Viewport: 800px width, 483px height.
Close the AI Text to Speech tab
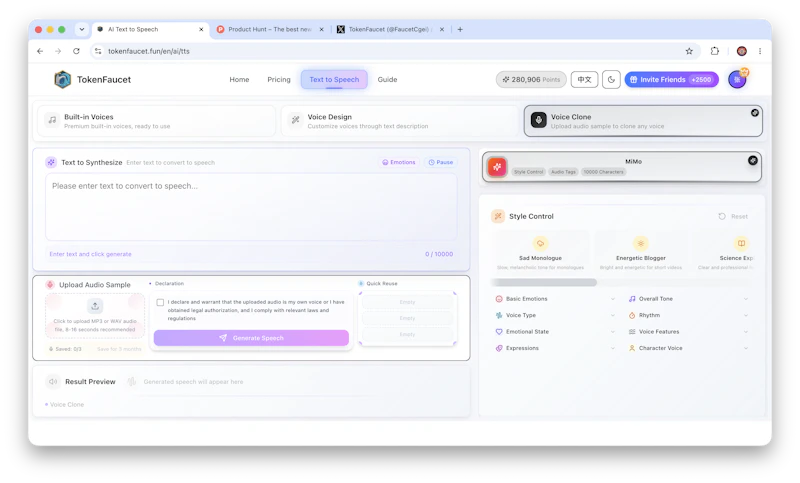click(201, 30)
